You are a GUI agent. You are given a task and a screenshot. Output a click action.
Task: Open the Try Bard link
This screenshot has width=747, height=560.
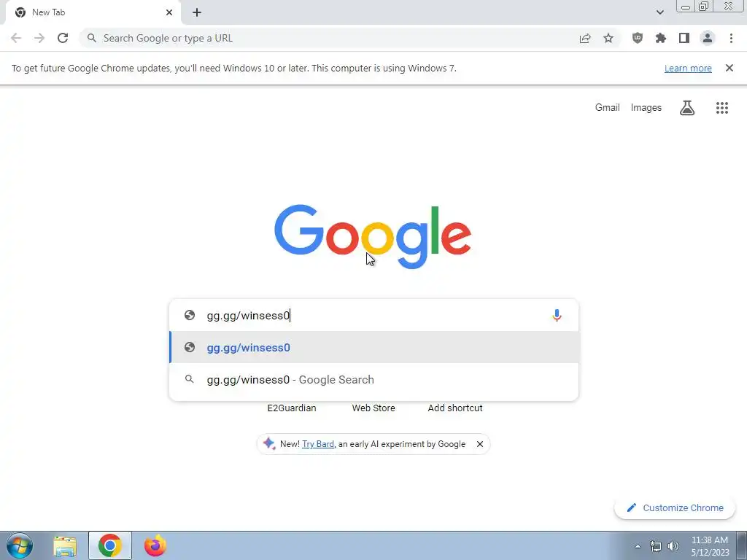pyautogui.click(x=318, y=444)
